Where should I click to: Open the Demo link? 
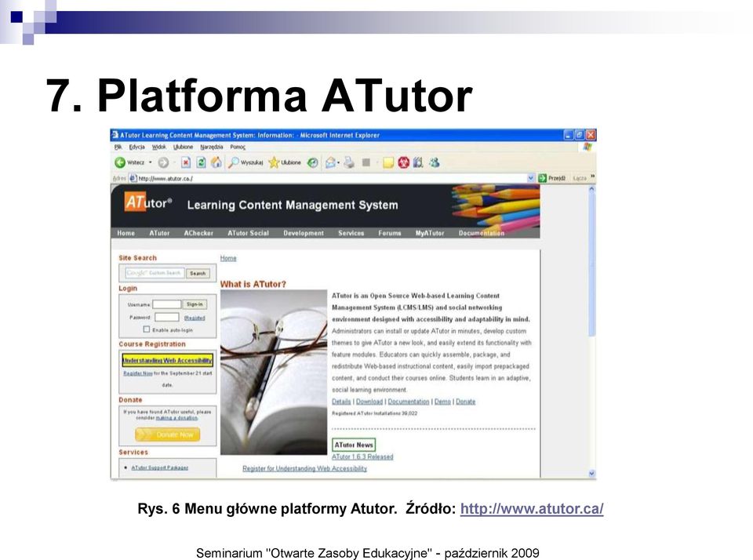(x=442, y=402)
